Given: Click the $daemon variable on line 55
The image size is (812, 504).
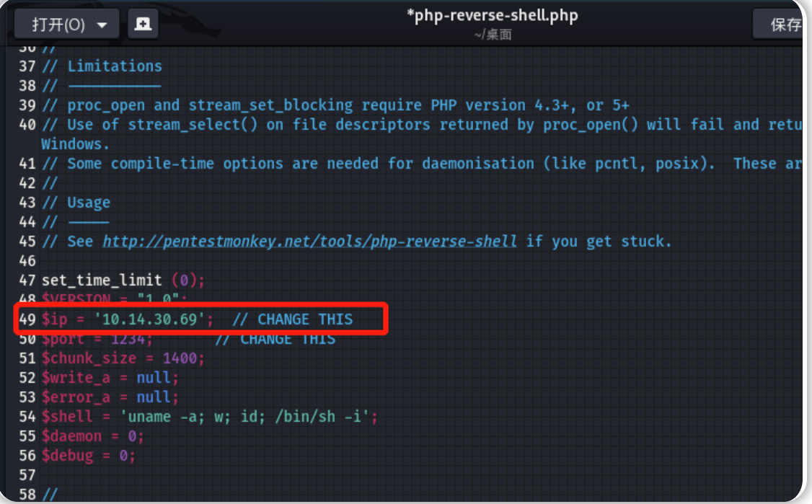Looking at the screenshot, I should pos(71,436).
